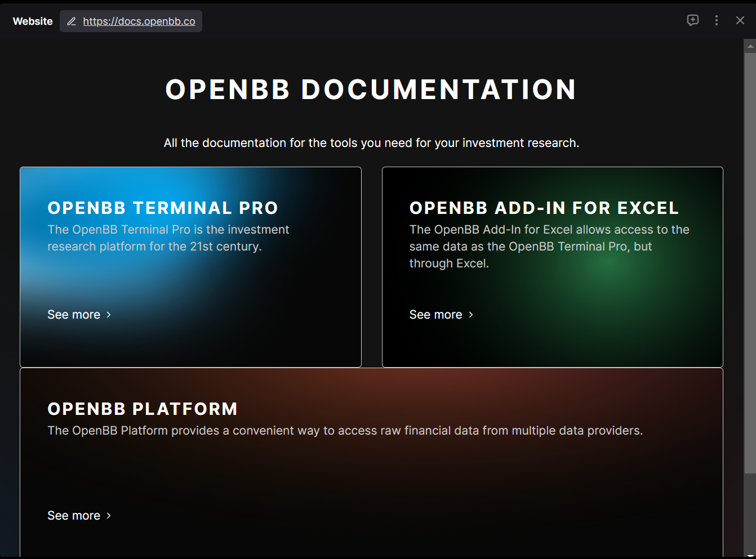Open the three-dot more options menu
The image size is (756, 559).
[717, 20]
